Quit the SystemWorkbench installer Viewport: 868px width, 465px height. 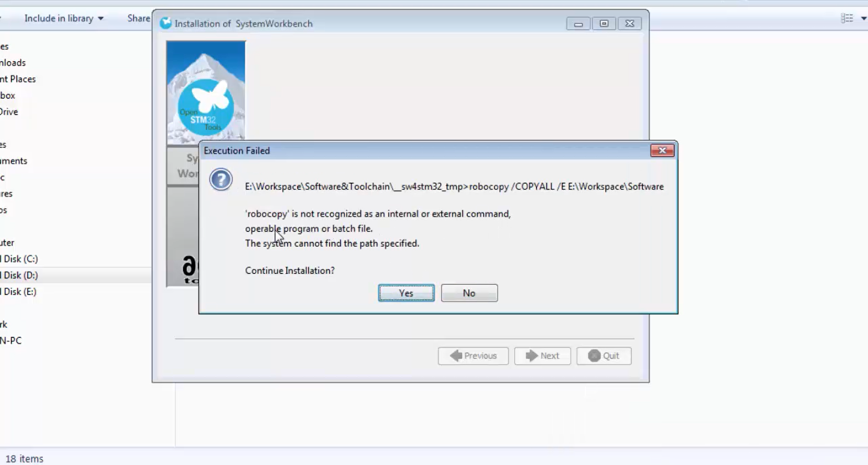point(604,356)
